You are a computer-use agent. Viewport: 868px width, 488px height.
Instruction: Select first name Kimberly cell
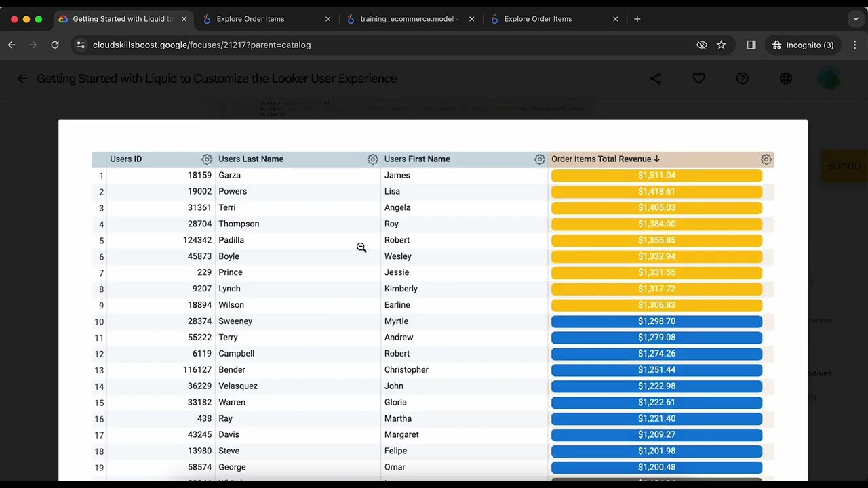(x=401, y=289)
